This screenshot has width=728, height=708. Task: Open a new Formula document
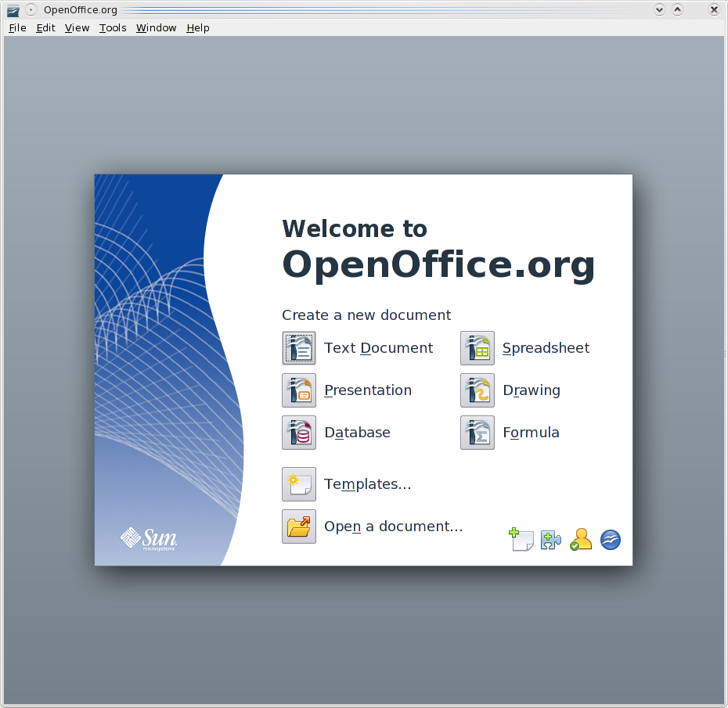(478, 433)
